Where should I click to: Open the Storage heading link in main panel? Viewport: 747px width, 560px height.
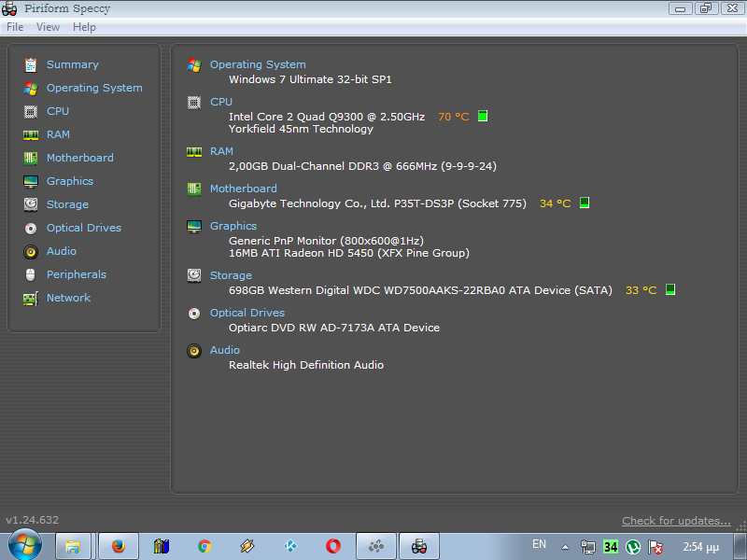[231, 275]
